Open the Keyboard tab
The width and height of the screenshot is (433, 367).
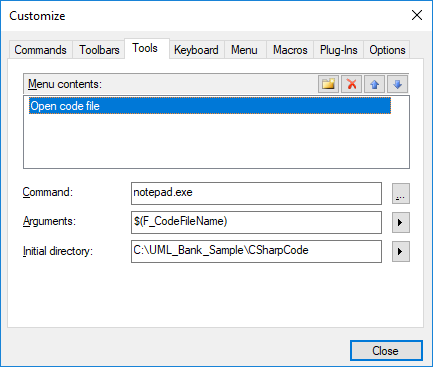(x=196, y=50)
